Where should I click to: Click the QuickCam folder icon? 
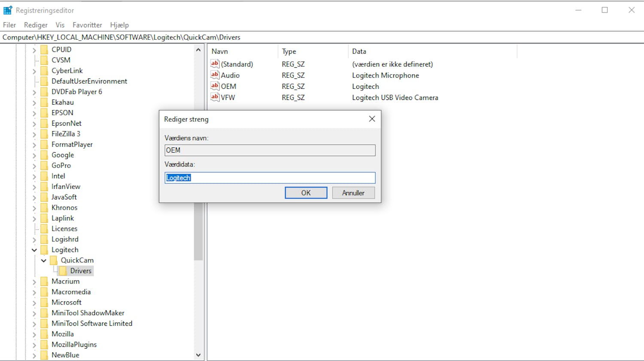coord(53,260)
